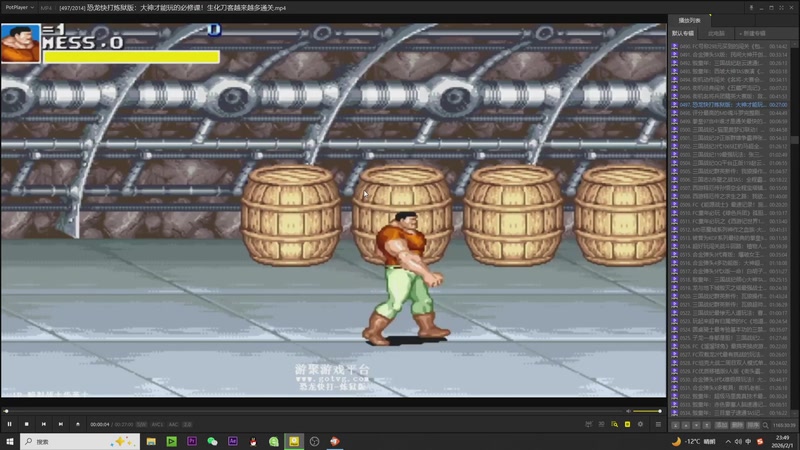Click the eject/open file button

tap(78, 424)
